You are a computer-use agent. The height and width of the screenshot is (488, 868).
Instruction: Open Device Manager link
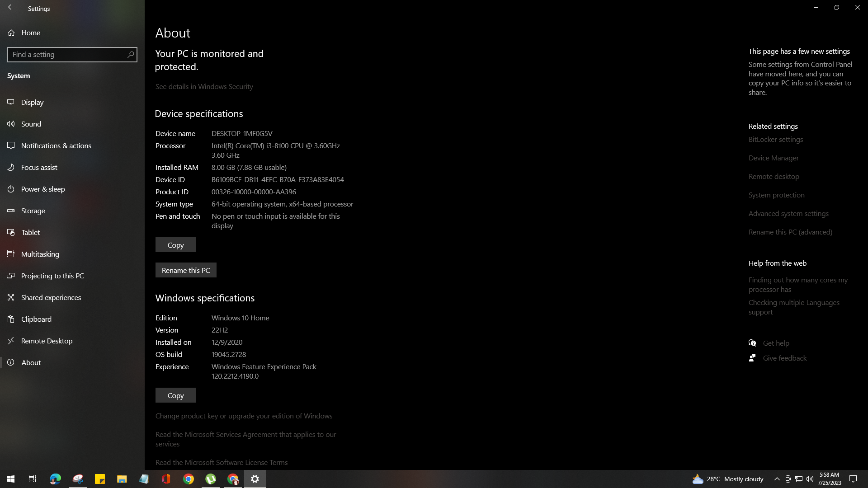pyautogui.click(x=773, y=158)
